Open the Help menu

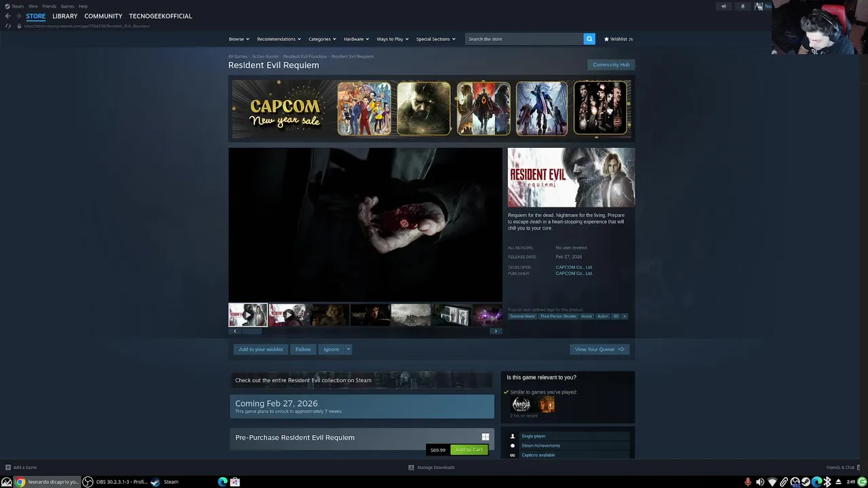pyautogui.click(x=83, y=6)
